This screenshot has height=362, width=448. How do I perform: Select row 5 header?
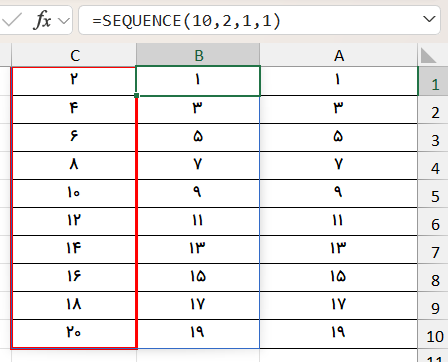point(433,194)
